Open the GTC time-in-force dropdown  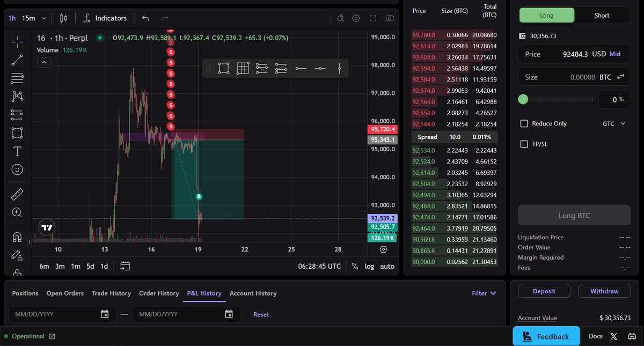[614, 123]
